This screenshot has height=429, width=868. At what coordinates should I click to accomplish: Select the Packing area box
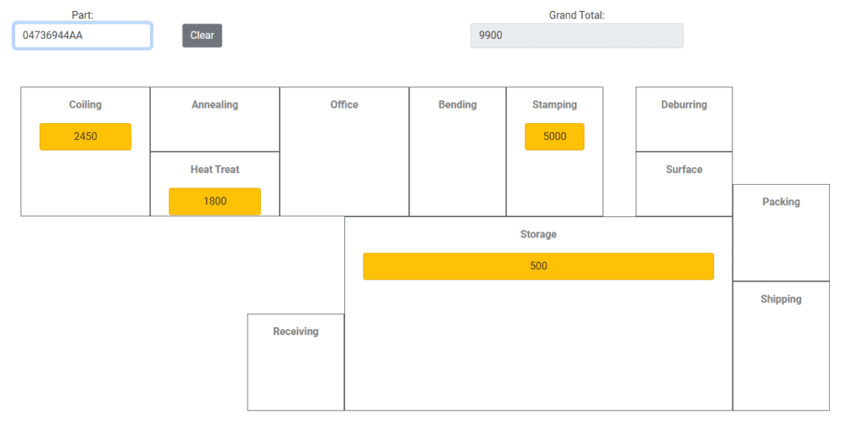pos(781,232)
